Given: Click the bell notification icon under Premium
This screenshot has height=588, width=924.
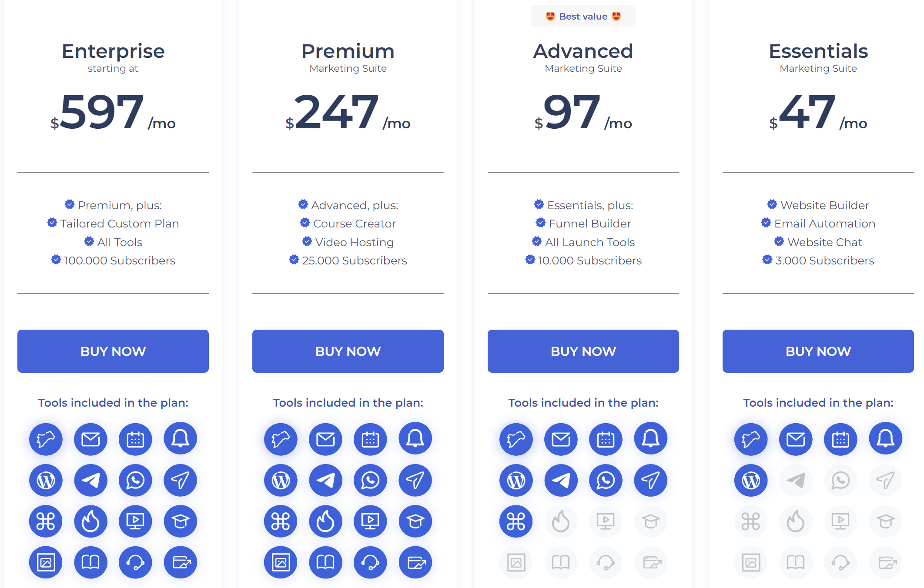Looking at the screenshot, I should [415, 438].
